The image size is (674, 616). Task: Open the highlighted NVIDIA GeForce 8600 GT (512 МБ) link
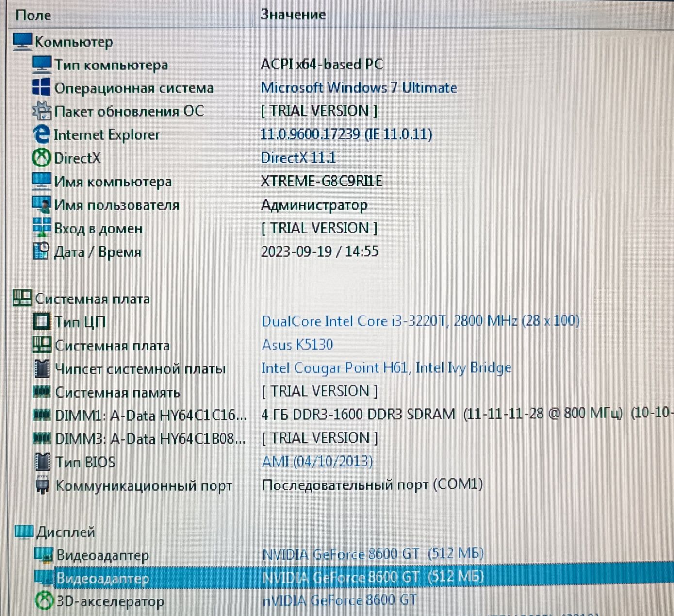point(373,577)
